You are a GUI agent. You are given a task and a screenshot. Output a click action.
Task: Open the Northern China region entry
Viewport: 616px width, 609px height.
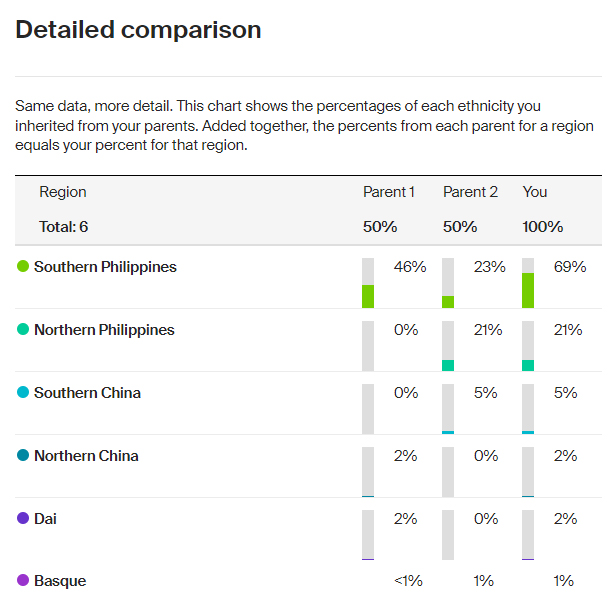86,456
